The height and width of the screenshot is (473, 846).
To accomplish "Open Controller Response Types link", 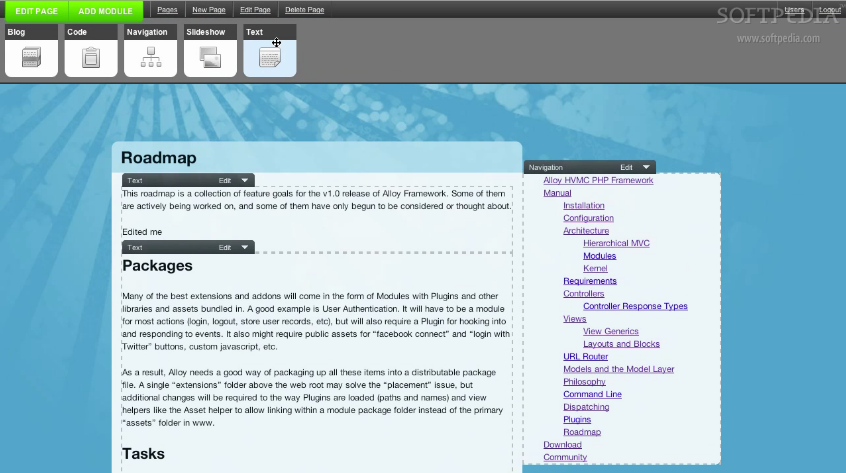I will pyautogui.click(x=635, y=306).
